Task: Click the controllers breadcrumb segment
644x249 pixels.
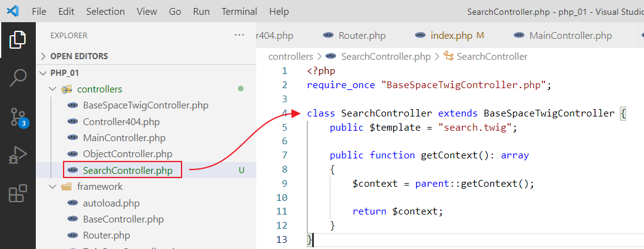Action: (x=290, y=56)
